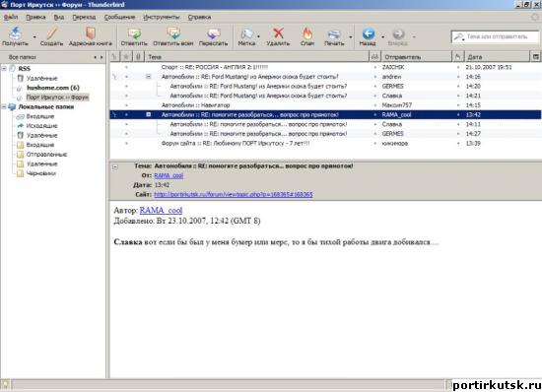Click the Thunderbird activity throbber icon

(535, 17)
